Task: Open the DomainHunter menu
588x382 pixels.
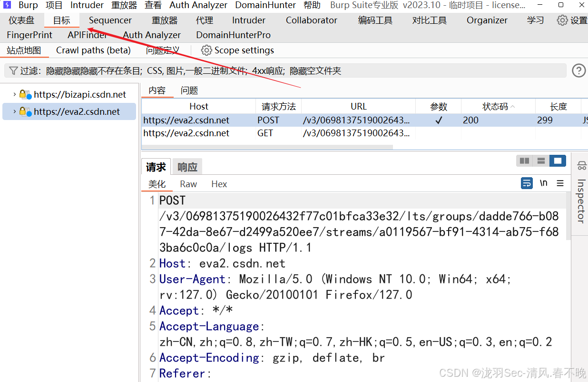Action: point(265,5)
